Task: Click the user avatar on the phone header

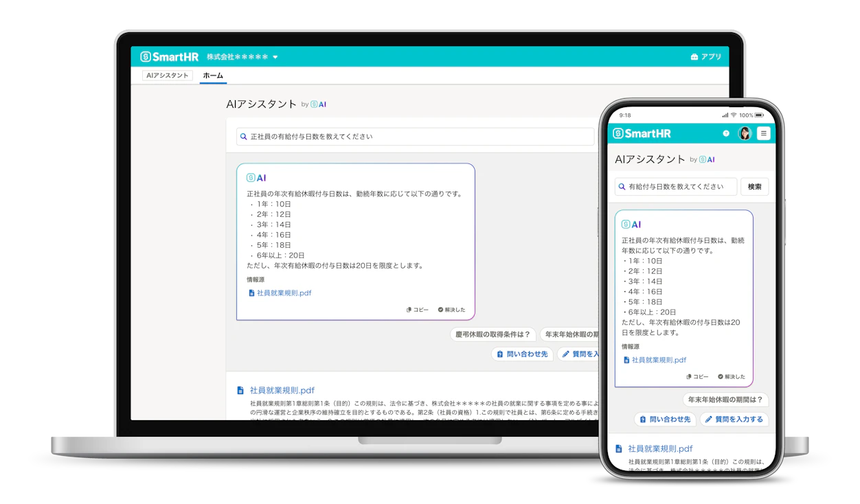Action: 745,133
